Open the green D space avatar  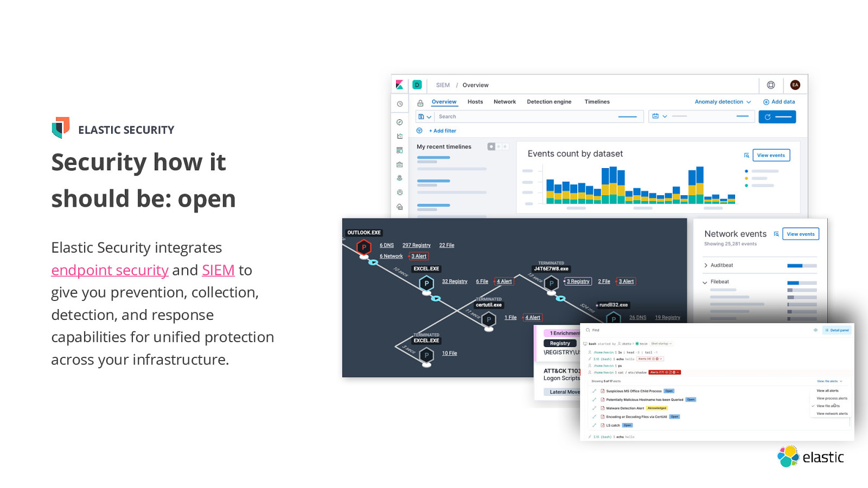point(417,85)
